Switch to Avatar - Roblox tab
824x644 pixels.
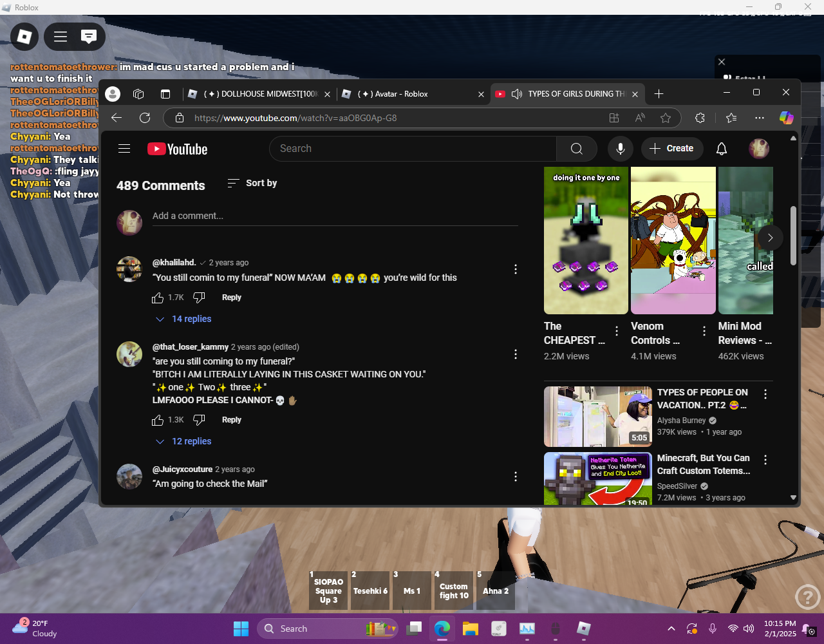413,94
